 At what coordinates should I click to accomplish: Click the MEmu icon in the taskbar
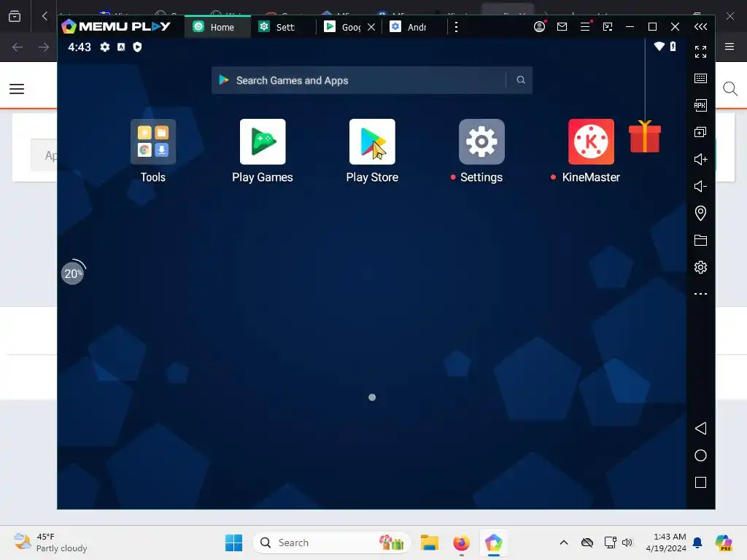click(494, 542)
